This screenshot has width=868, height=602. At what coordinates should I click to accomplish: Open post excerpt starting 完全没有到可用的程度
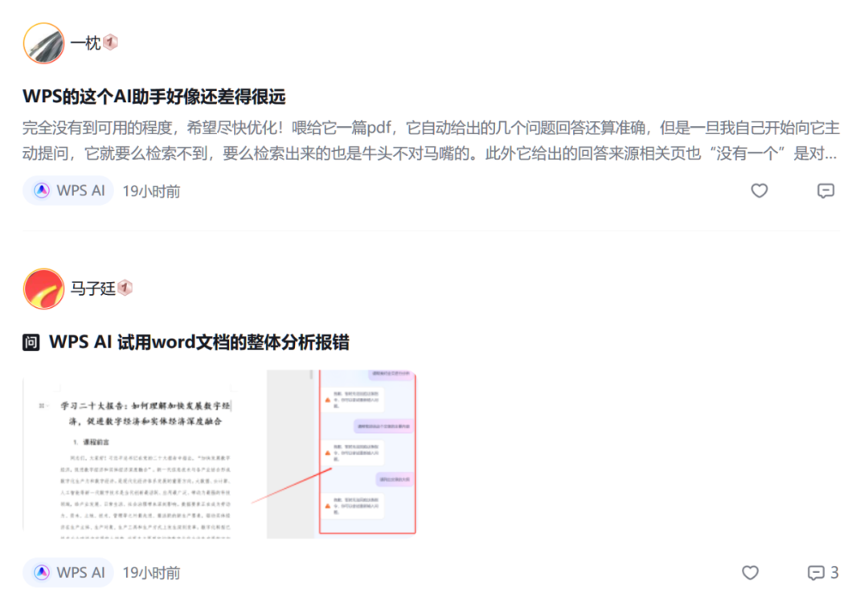pos(431,141)
